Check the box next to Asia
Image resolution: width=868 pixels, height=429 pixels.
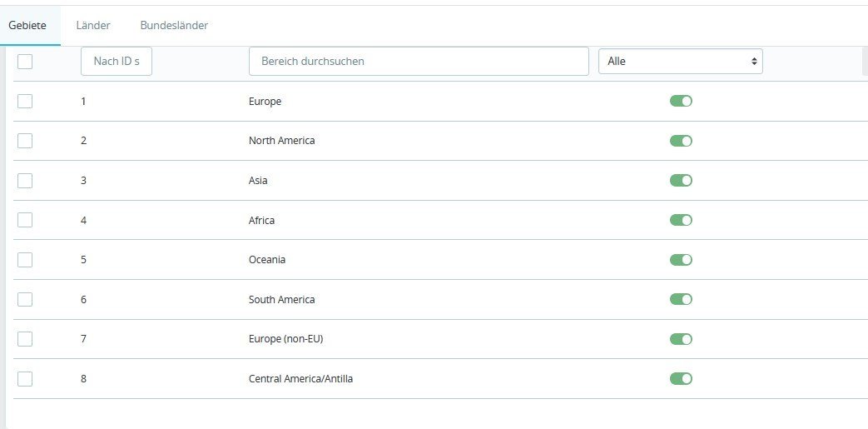click(25, 180)
